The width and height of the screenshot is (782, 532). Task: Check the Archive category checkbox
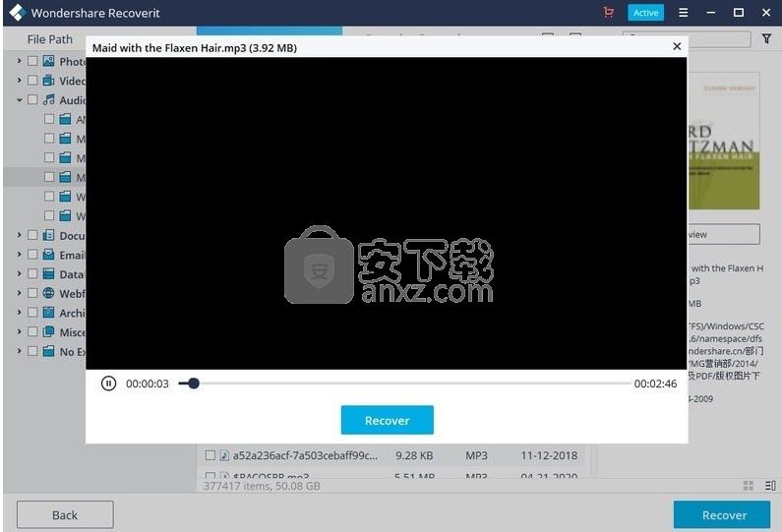(x=32, y=313)
